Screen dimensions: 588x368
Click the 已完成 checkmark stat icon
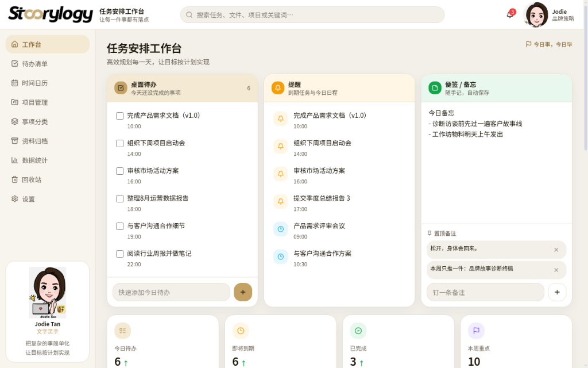358,331
